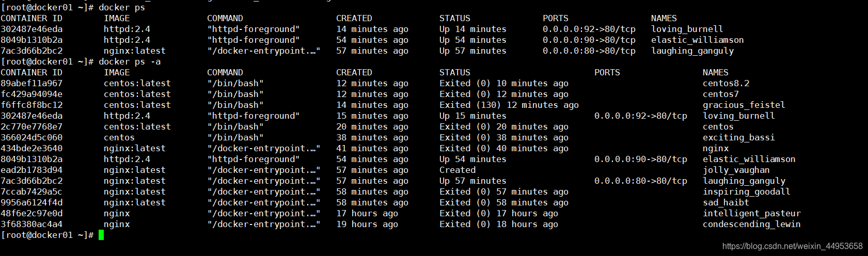Click the name condescending_lewin
This screenshot has width=868, height=256.
[x=752, y=224]
